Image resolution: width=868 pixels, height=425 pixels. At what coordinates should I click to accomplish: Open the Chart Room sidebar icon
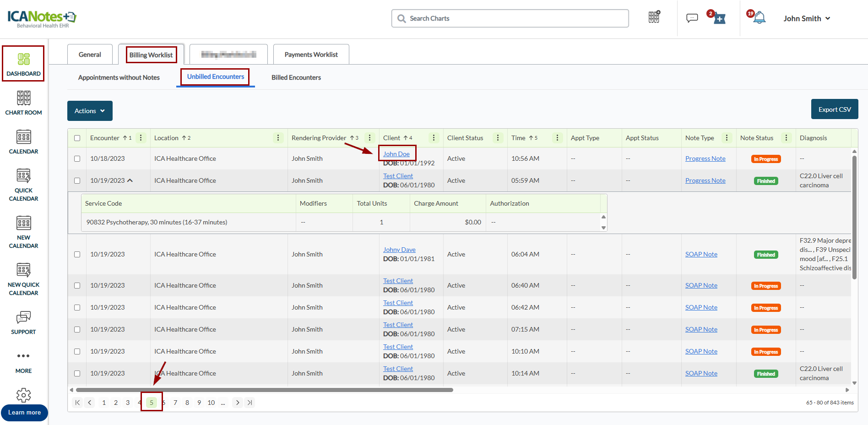point(23,103)
